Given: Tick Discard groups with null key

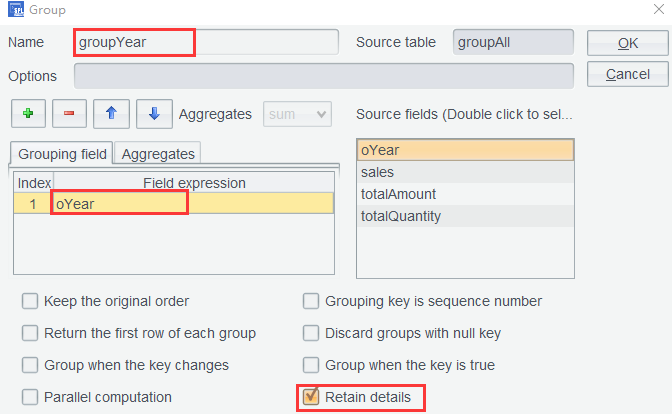Looking at the screenshot, I should point(310,333).
